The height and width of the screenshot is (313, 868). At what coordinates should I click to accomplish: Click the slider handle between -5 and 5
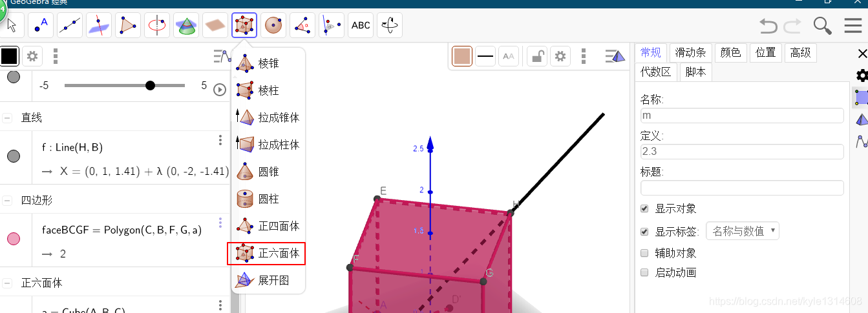pos(151,85)
